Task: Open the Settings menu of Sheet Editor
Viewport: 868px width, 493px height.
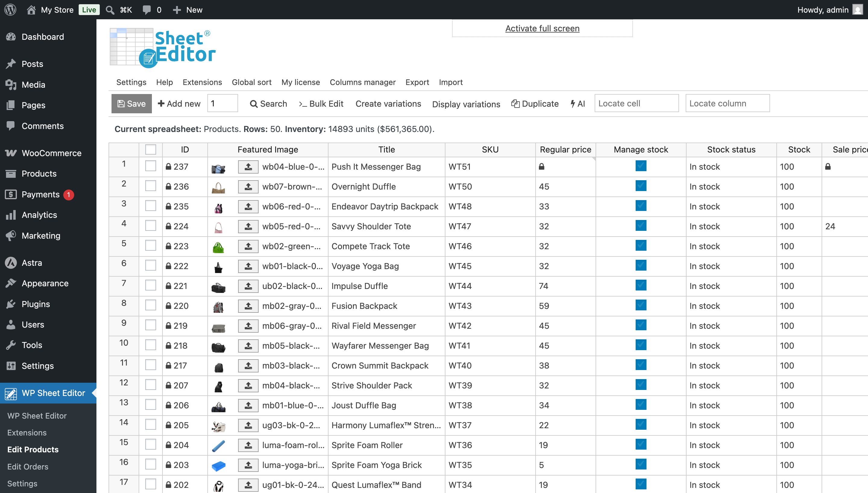Action: tap(131, 82)
